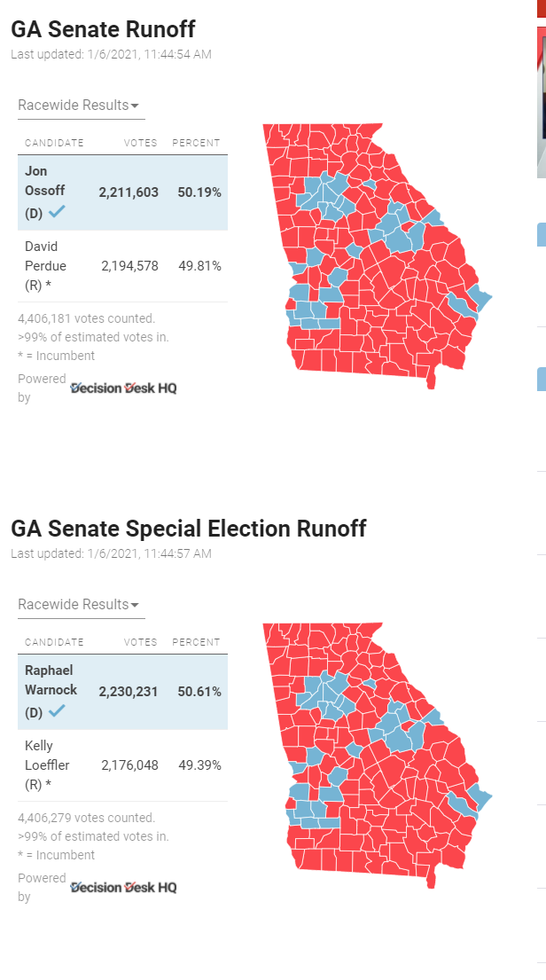
Task: Open Decision Desk HQ logo below Loeffler results
Action: pos(123,887)
